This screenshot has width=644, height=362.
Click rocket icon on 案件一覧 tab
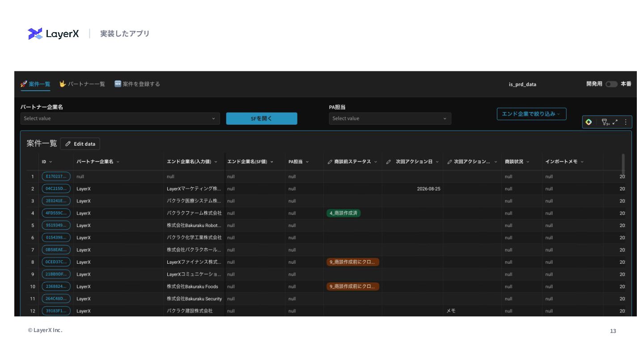(24, 84)
